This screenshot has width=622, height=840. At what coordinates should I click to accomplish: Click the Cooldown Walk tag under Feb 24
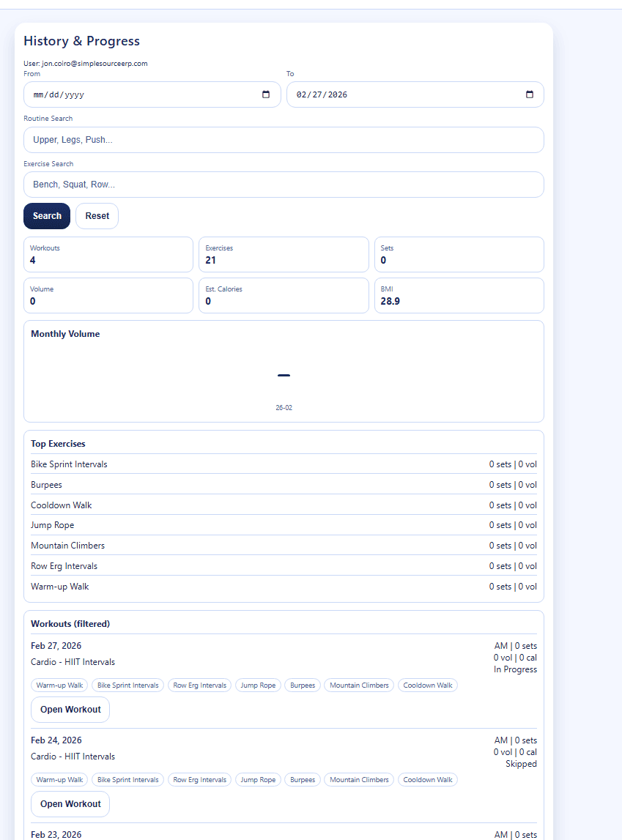click(428, 780)
